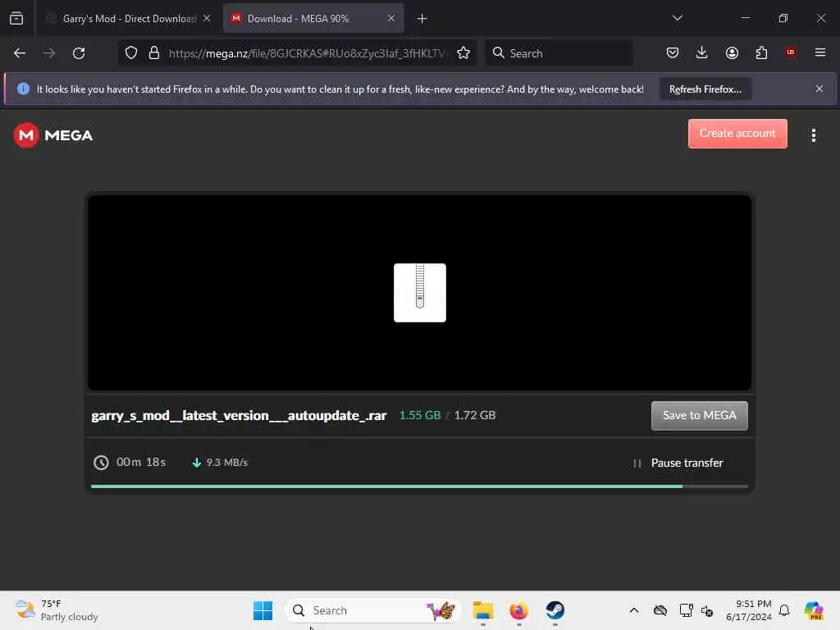Click the 1.72 GB total size
This screenshot has height=630, width=840.
(475, 415)
